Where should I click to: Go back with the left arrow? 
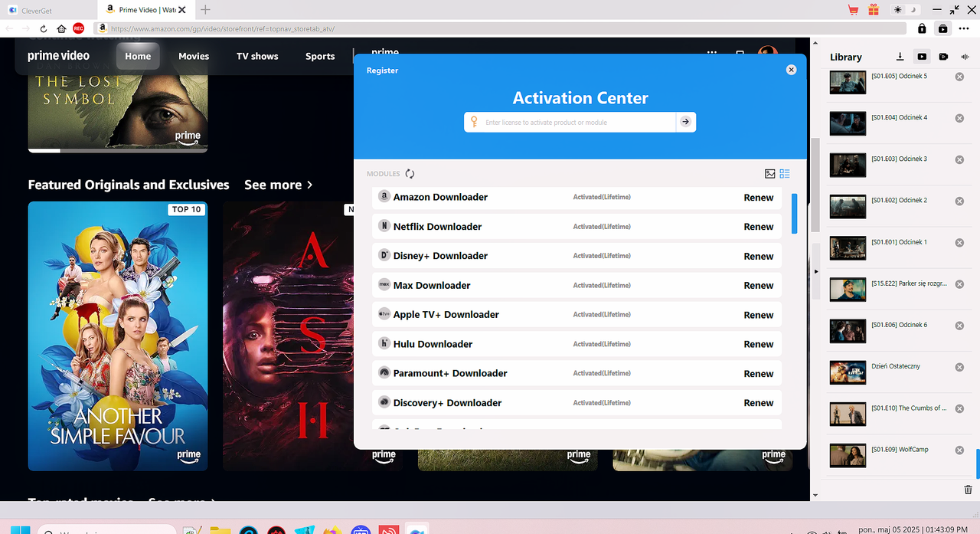[x=9, y=28]
